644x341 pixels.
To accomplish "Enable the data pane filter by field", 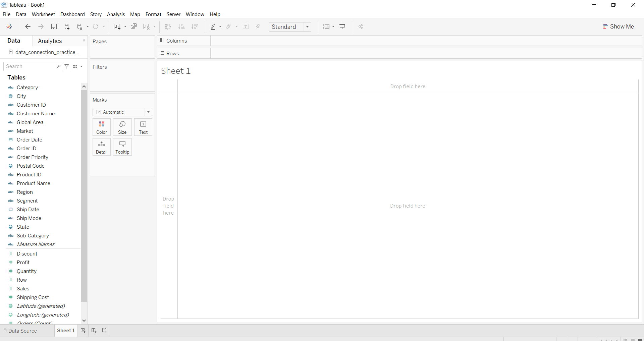I will tap(66, 66).
